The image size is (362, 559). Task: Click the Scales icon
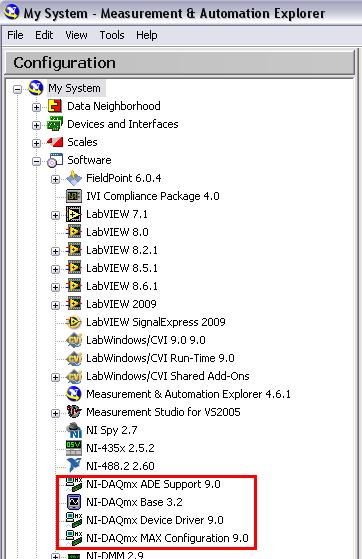click(x=55, y=142)
